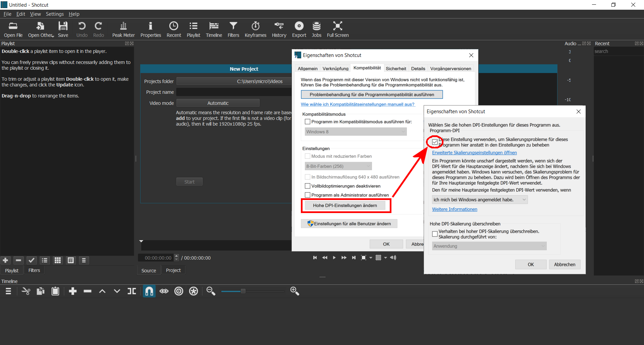Open the Video mode Automatic dropdown
Image resolution: width=644 pixels, height=345 pixels.
click(218, 103)
